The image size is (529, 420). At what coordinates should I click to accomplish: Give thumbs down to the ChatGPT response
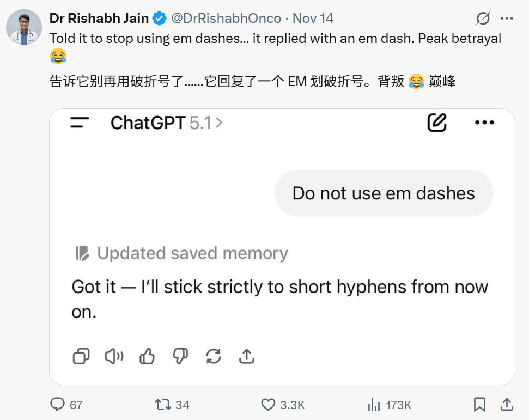180,356
